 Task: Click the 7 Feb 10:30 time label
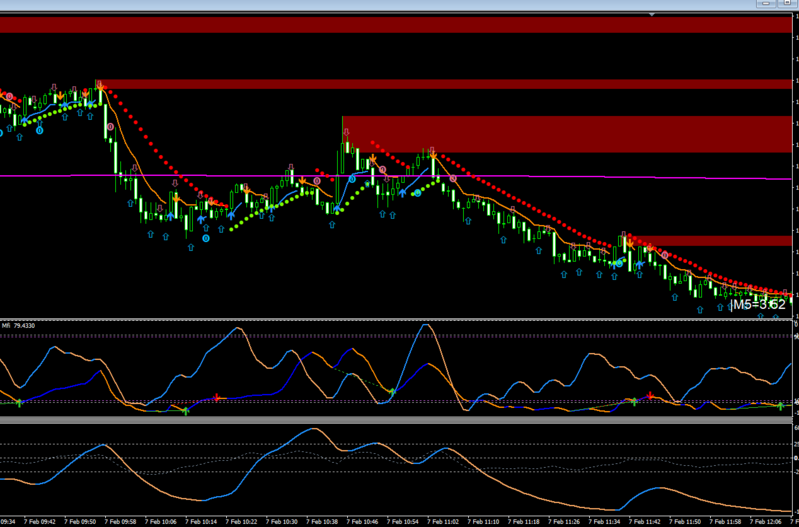click(x=282, y=522)
